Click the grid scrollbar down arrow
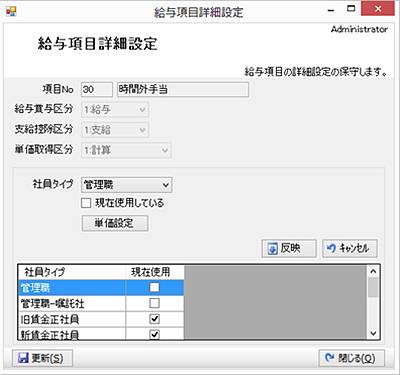400x375 pixels. 373,333
